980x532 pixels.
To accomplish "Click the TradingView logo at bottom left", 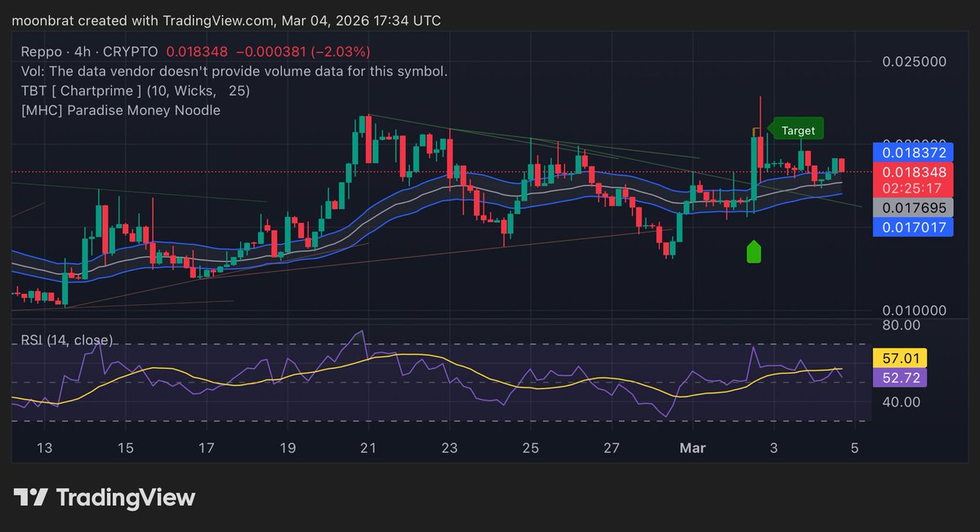I will (105, 497).
